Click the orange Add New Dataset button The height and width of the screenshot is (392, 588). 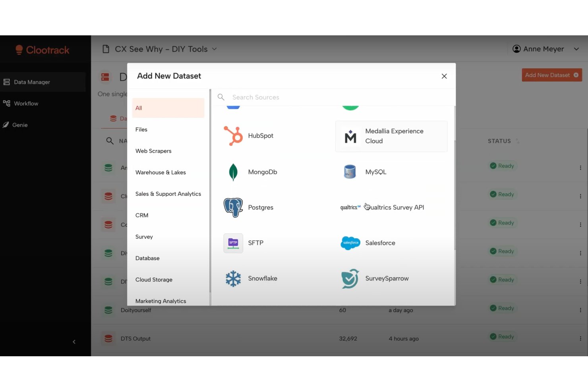pyautogui.click(x=551, y=75)
